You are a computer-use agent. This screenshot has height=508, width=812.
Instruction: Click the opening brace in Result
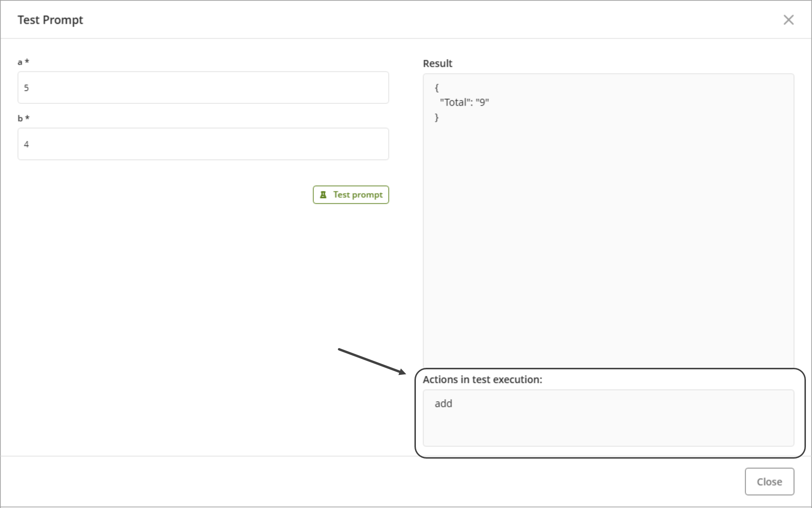(437, 87)
